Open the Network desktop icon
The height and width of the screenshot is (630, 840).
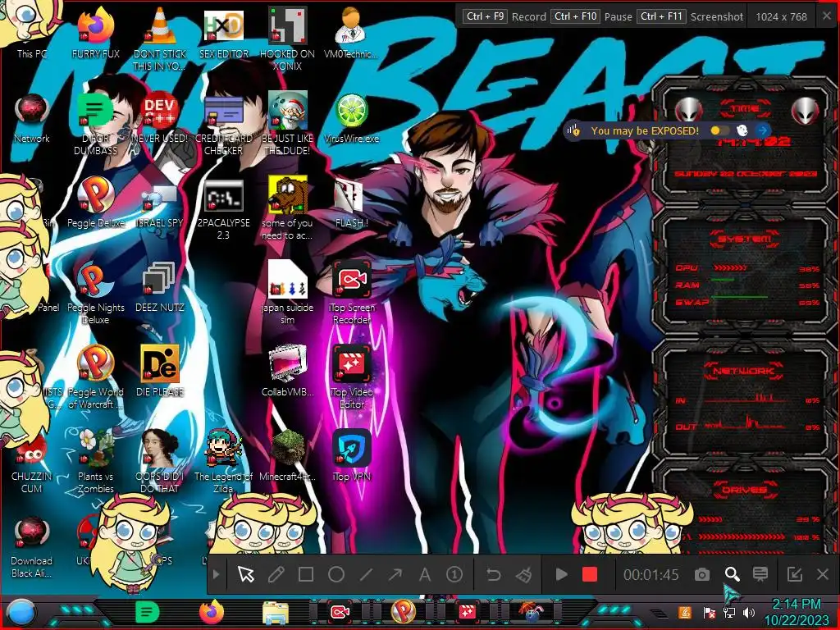[x=32, y=110]
